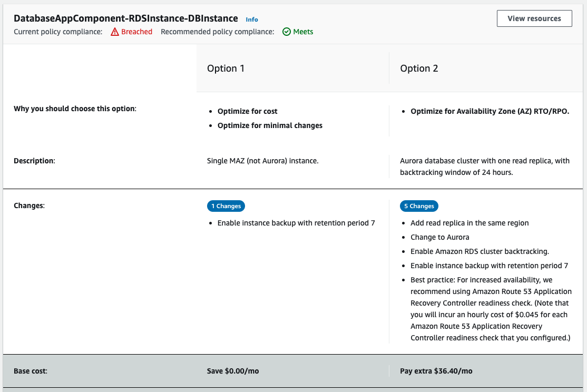Image resolution: width=587 pixels, height=392 pixels.
Task: Select the Optimize for cost bullet item
Action: click(x=247, y=111)
